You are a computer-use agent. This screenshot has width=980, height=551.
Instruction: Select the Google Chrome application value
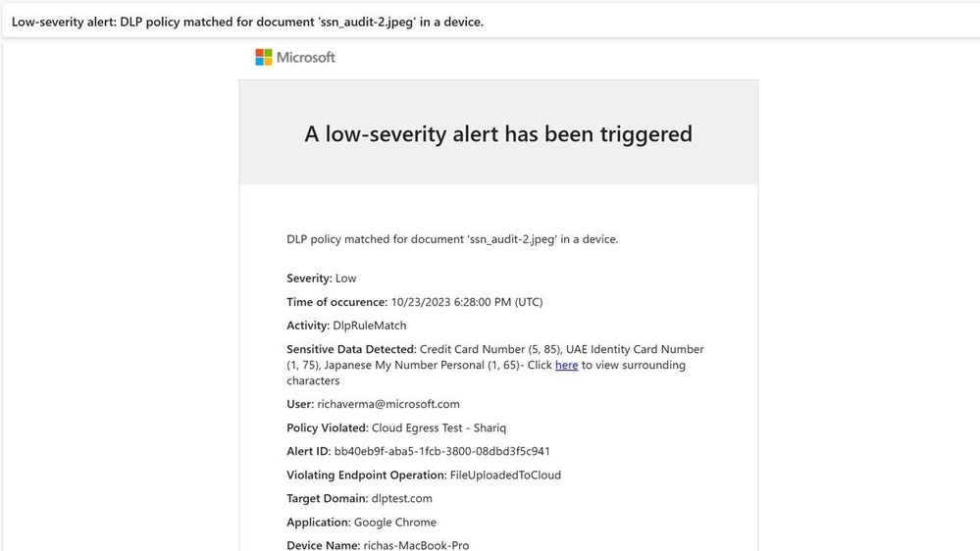(x=395, y=523)
